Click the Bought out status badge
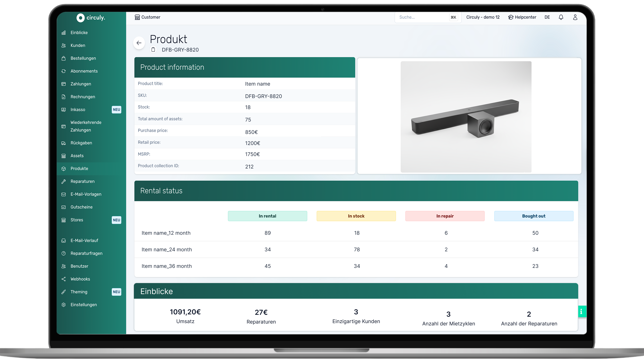This screenshot has height=359, width=644. coord(534,216)
